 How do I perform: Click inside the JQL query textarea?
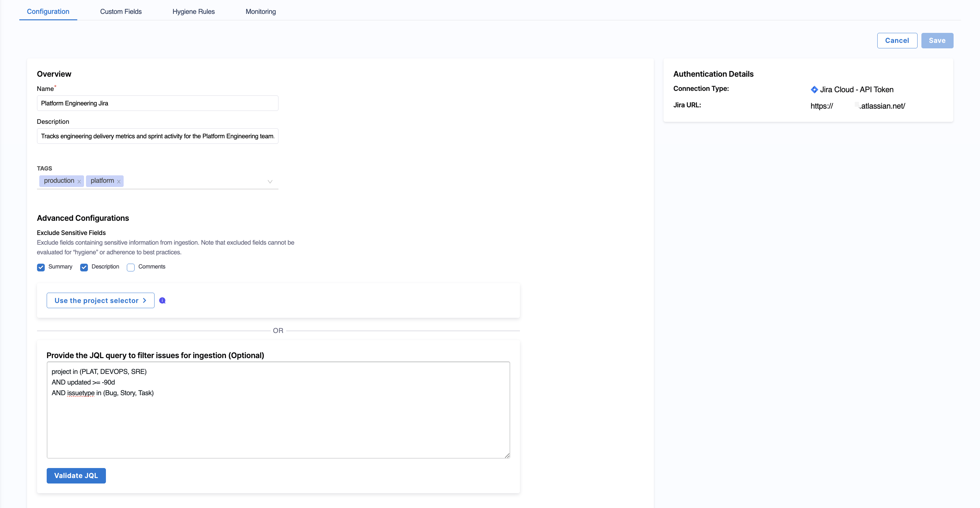point(278,410)
